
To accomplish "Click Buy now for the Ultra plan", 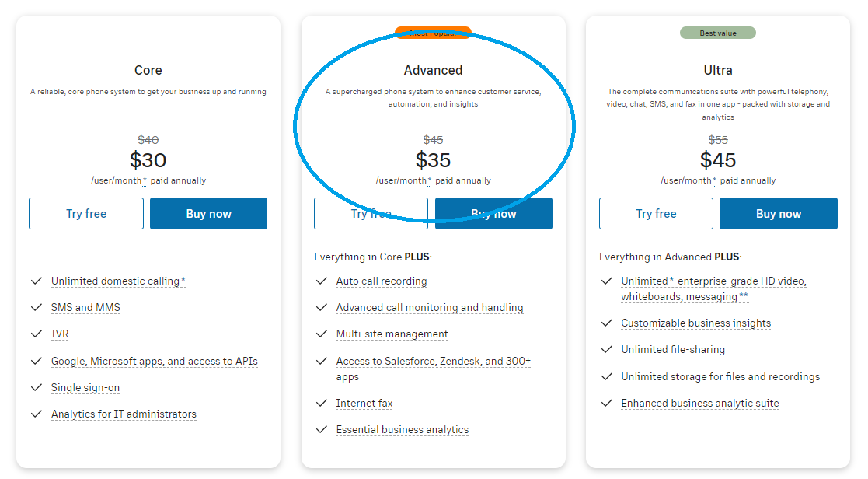I will pos(778,214).
